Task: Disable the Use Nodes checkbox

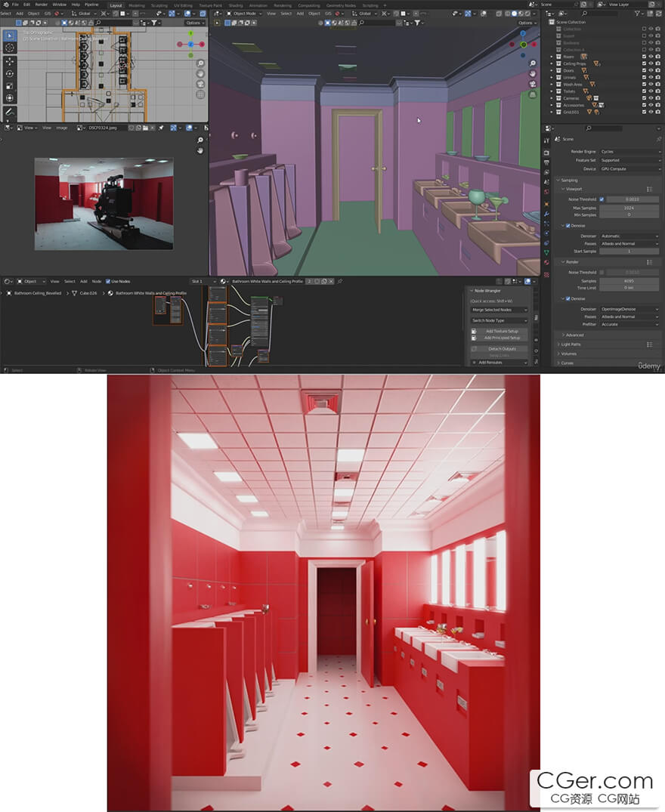Action: pyautogui.click(x=108, y=282)
